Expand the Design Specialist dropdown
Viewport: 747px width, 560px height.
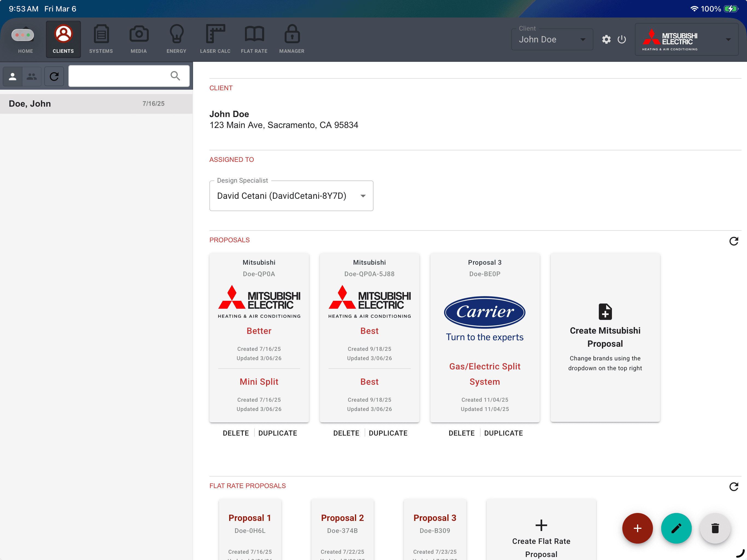tap(291, 196)
